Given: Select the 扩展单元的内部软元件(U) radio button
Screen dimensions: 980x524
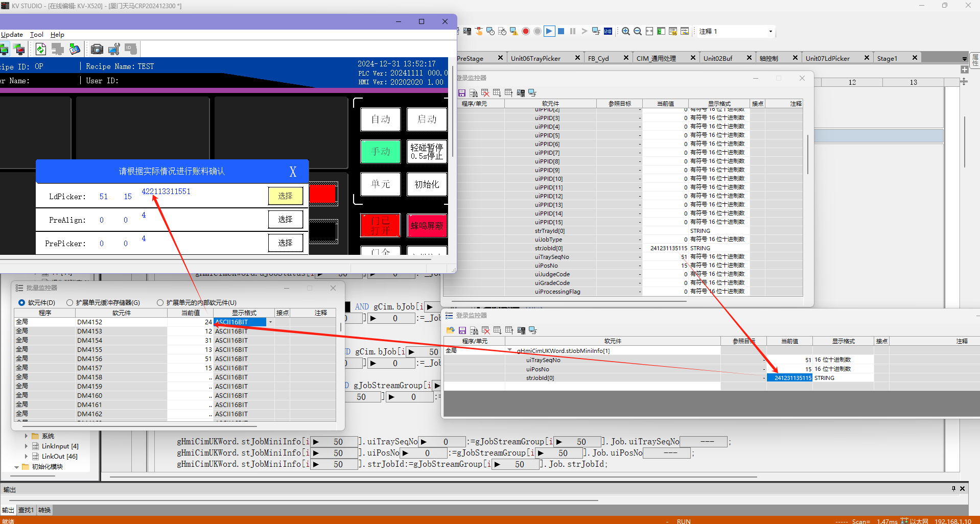Looking at the screenshot, I should click(160, 303).
